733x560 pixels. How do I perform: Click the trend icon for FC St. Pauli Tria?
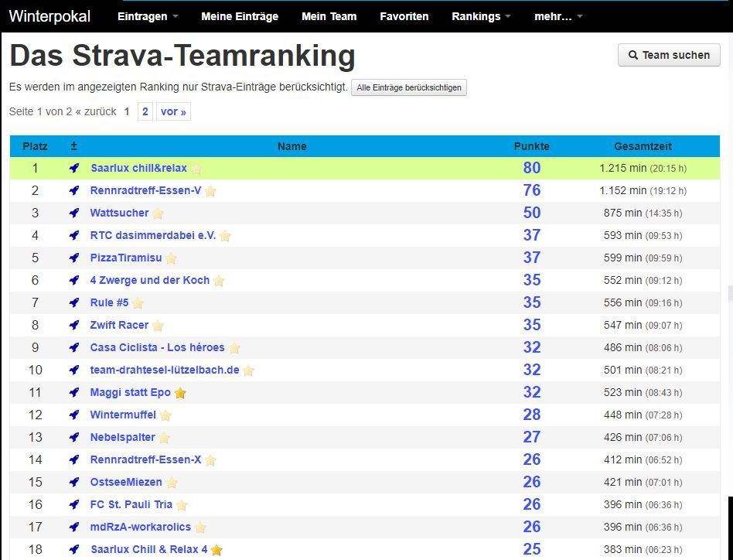click(x=74, y=505)
